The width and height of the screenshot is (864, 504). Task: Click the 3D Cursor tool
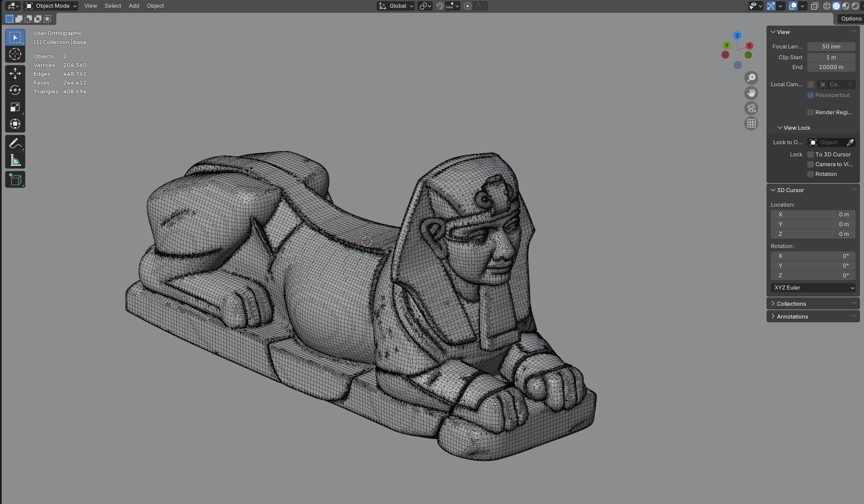click(x=15, y=54)
